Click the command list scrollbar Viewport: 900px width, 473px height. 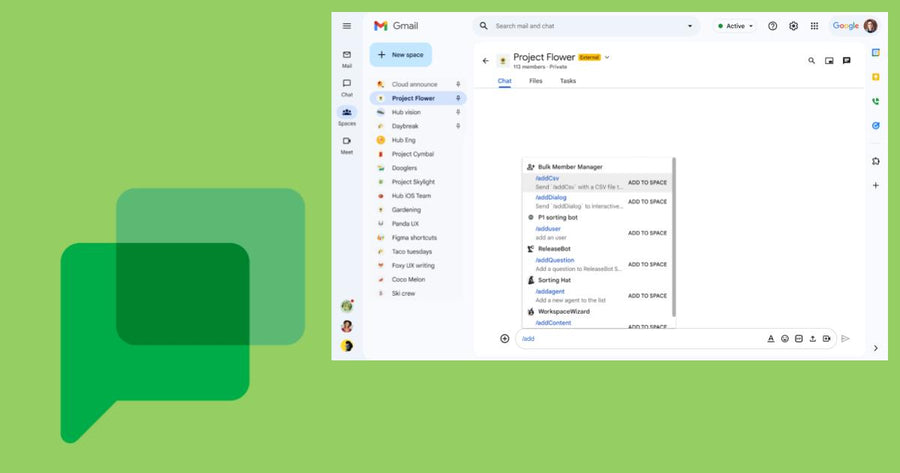tap(674, 237)
